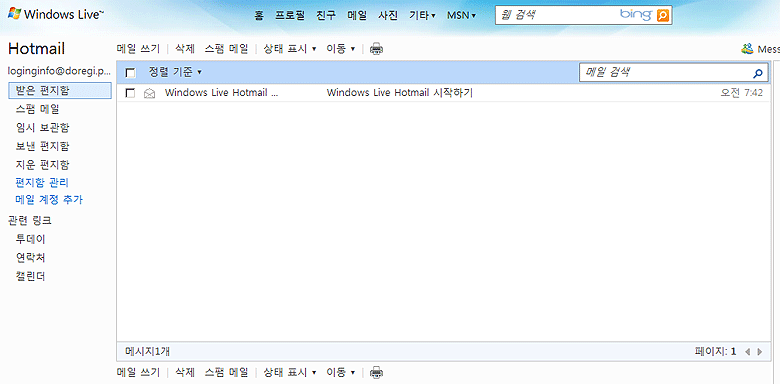Tick the Windows Live Hotmail message checkbox

tap(130, 93)
